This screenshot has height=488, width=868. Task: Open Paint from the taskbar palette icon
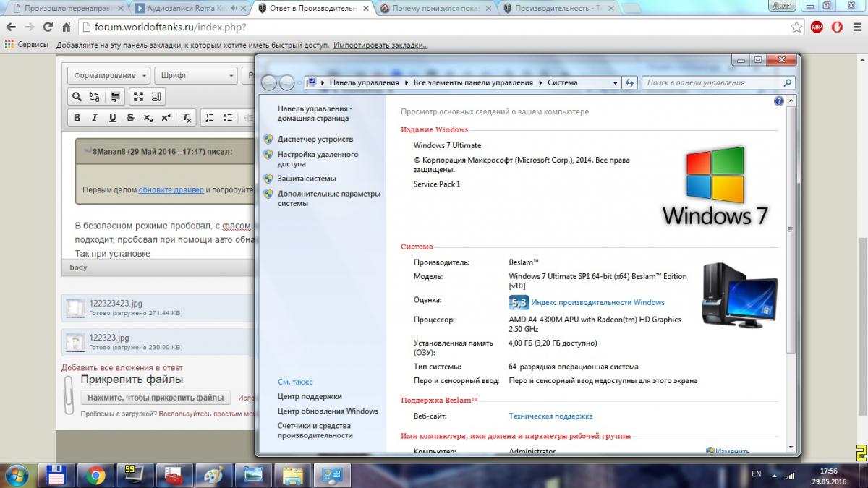pyautogui.click(x=215, y=475)
